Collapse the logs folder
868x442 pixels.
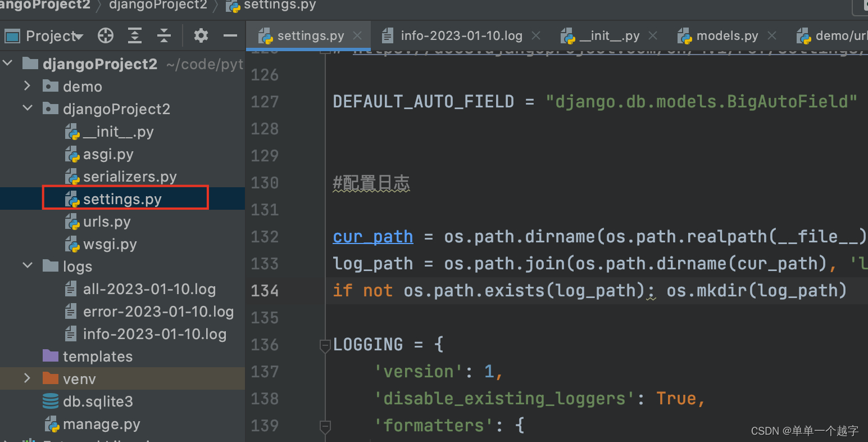point(27,265)
